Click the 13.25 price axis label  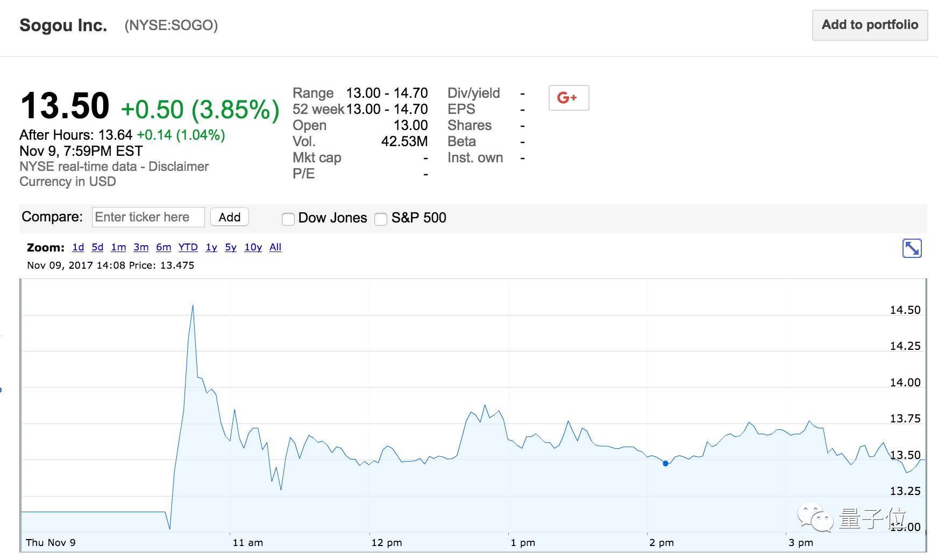click(x=905, y=491)
